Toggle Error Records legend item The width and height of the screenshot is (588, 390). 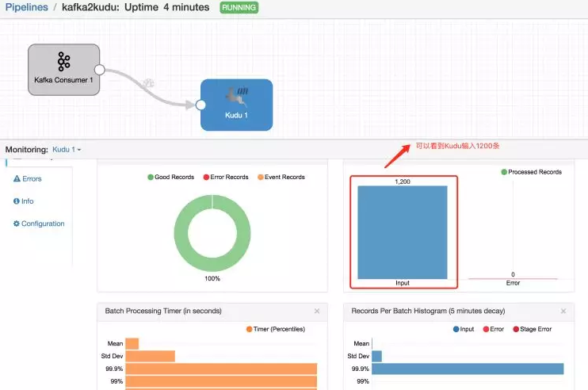226,177
